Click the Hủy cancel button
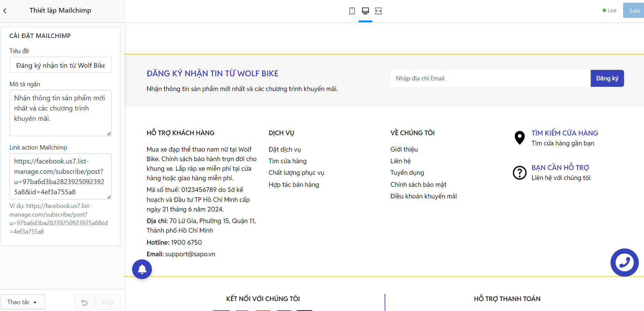Image resolution: width=644 pixels, height=311 pixels. point(108,302)
